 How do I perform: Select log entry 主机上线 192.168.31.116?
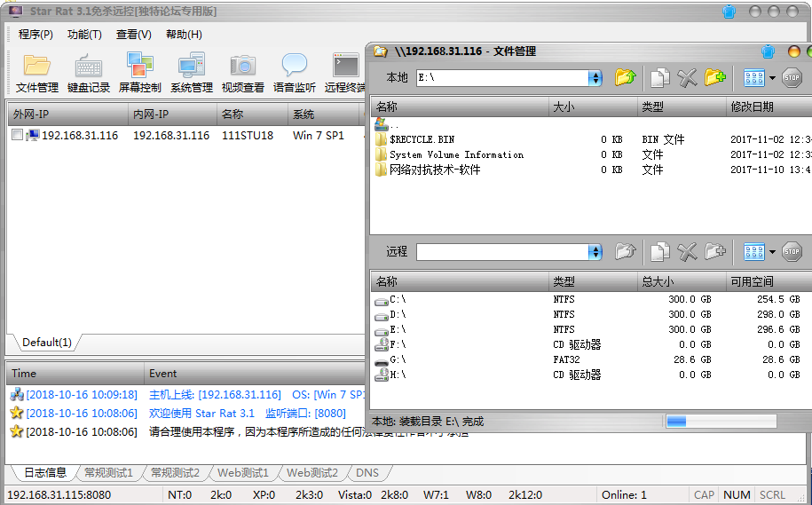(187, 395)
